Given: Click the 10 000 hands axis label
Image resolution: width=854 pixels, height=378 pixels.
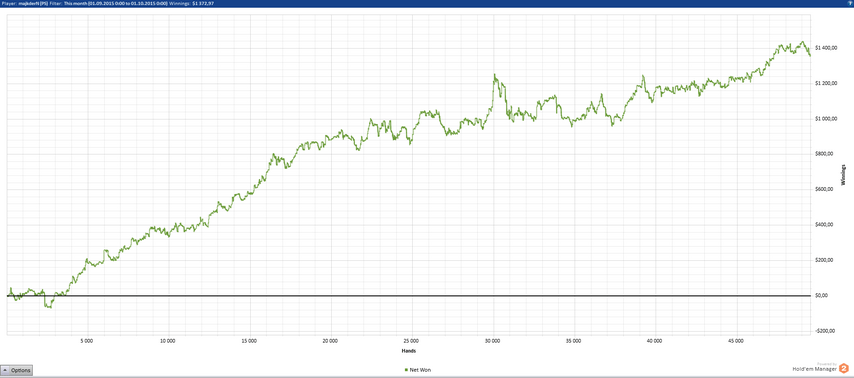Looking at the screenshot, I should click(168, 341).
